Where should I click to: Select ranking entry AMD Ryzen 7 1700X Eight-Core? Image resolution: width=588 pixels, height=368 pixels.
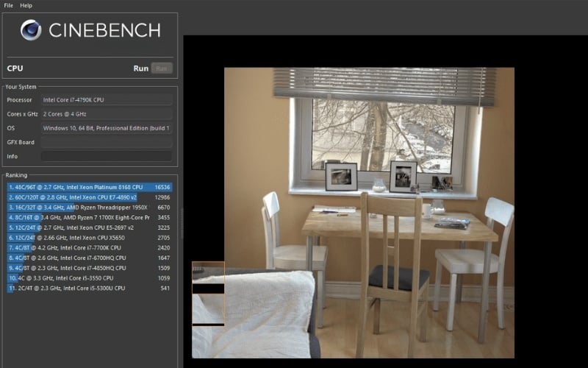[90, 217]
